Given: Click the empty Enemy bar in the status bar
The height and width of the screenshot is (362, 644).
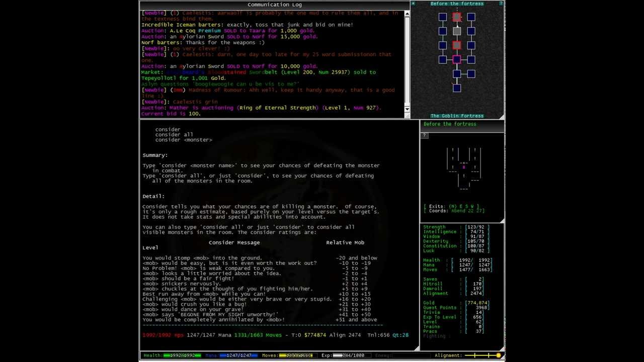Looking at the screenshot, I should click(x=411, y=355).
